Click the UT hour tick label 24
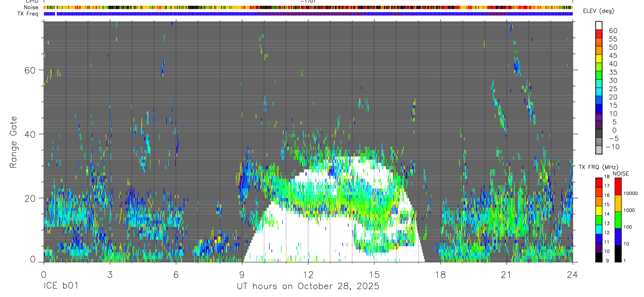Viewport: 644px width, 297px height. tap(572, 274)
